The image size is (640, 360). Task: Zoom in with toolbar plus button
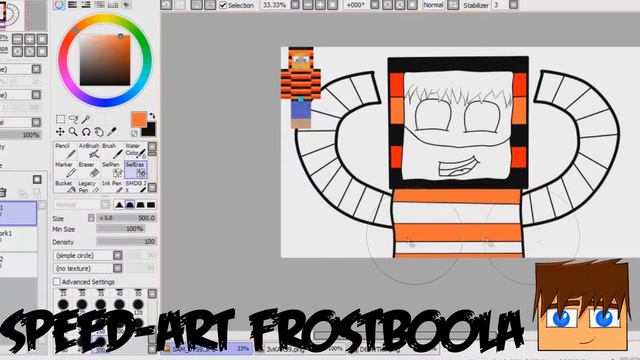pos(320,5)
